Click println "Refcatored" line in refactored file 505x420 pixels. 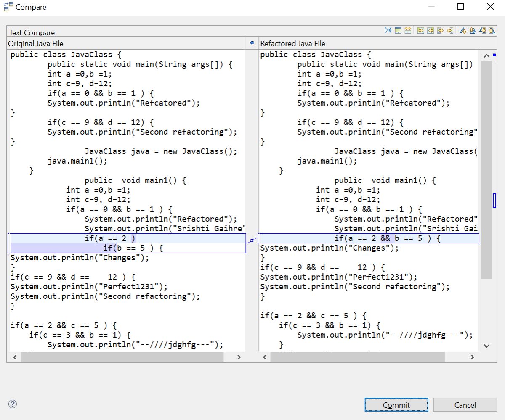click(374, 103)
